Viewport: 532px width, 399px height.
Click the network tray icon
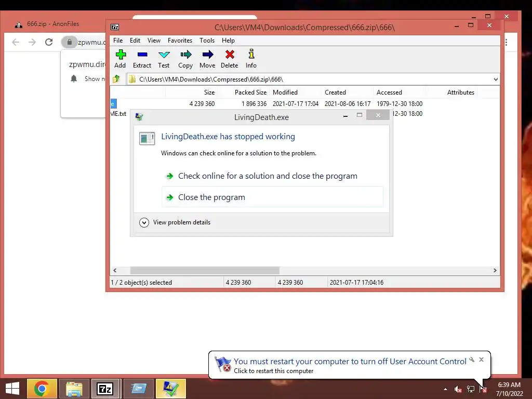pyautogui.click(x=471, y=389)
